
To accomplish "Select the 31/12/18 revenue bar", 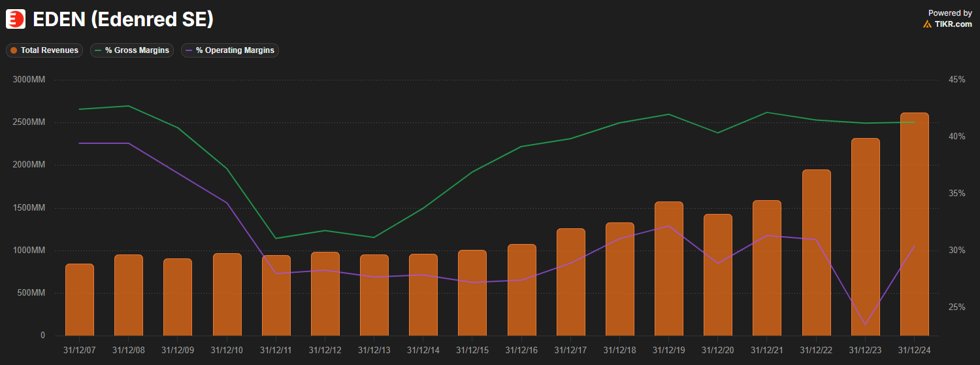I will click(x=620, y=279).
